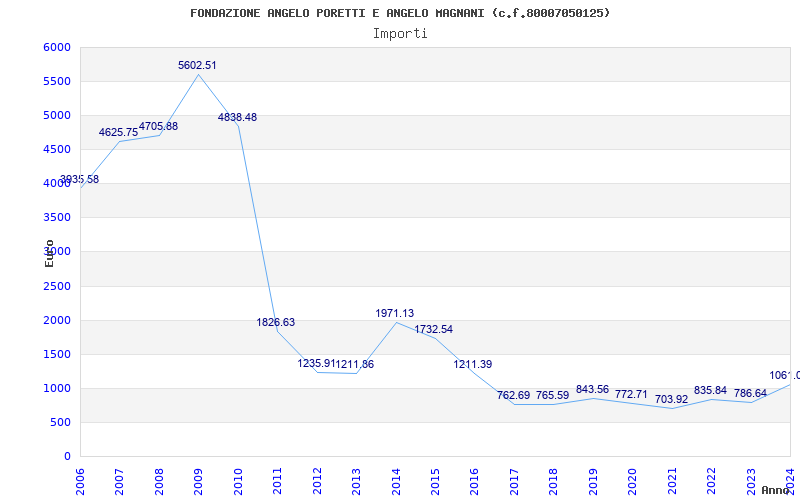The width and height of the screenshot is (800, 500).
Task: Click the data label 4705.88
Action: (x=158, y=126)
